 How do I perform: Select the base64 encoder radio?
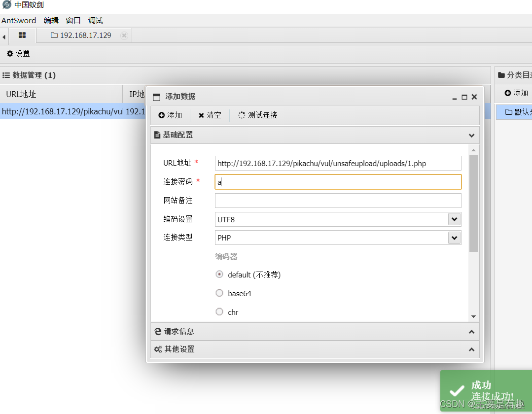(x=219, y=293)
